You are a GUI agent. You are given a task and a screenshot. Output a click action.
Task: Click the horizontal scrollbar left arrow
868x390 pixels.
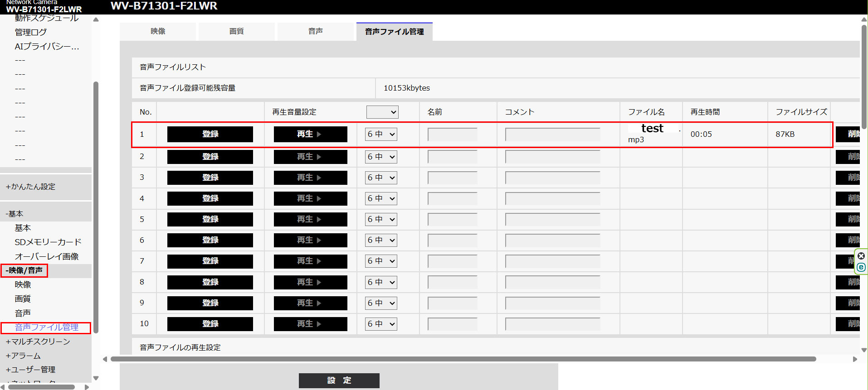point(105,359)
